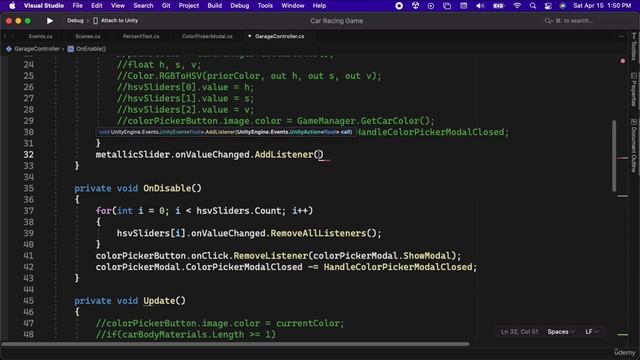Switch to the Scenes.cs tab
This screenshot has height=360, width=640.
pos(88,36)
